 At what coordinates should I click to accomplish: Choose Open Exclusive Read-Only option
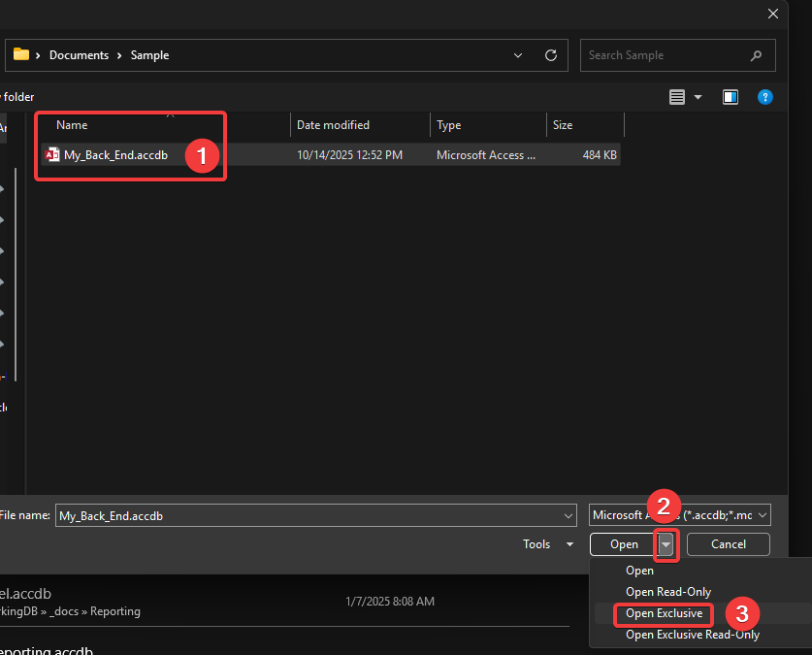tap(692, 635)
